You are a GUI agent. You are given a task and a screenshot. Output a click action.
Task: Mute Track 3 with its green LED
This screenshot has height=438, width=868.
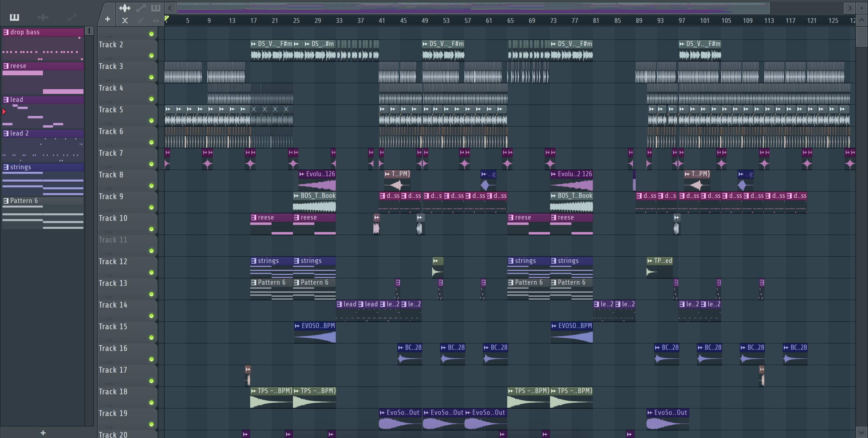(151, 77)
